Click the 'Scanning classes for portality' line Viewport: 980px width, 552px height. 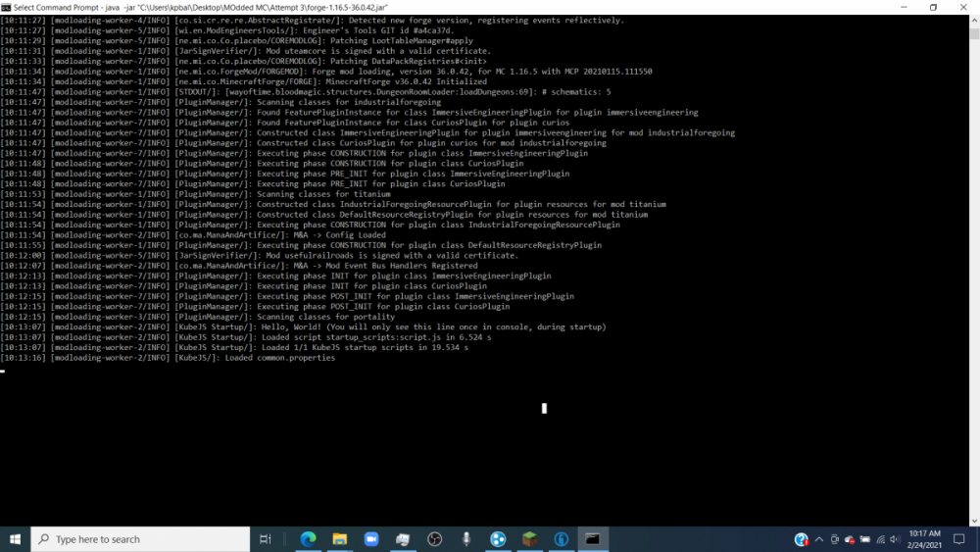pyautogui.click(x=198, y=317)
